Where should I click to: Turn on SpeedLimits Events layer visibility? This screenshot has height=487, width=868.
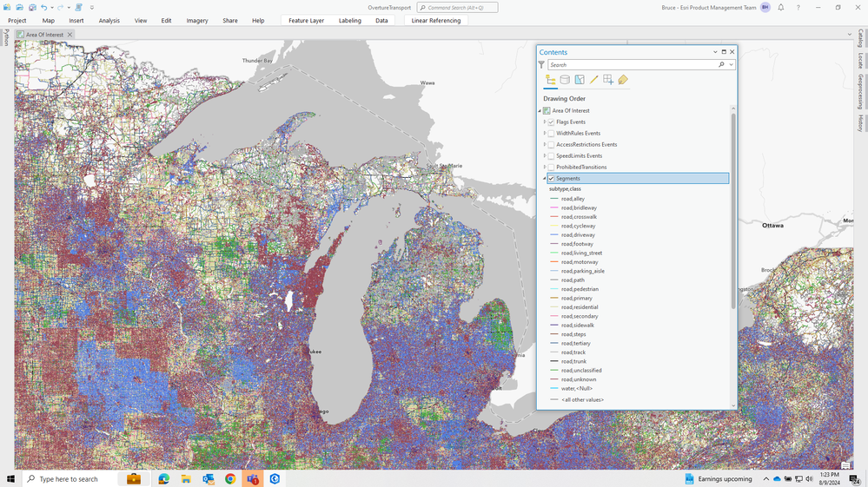(551, 156)
